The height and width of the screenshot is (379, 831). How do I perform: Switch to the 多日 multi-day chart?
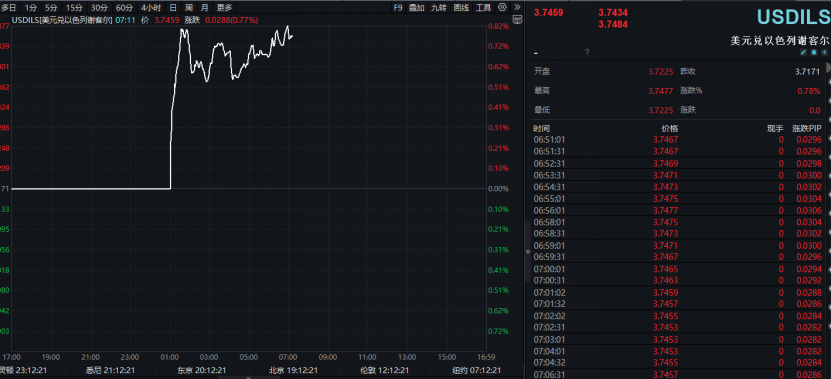tap(8, 7)
